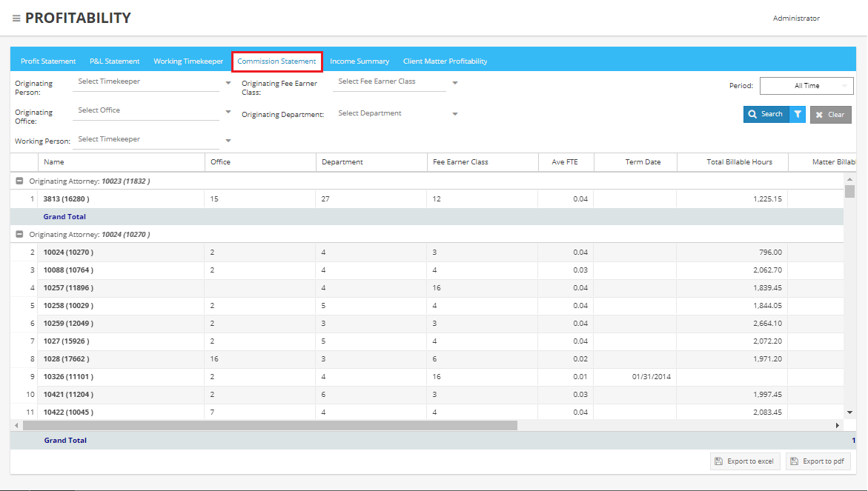Click the vertical scrollbar down arrow

tap(849, 412)
